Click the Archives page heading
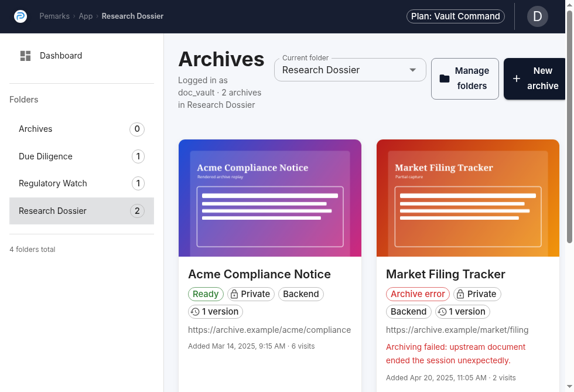 [221, 59]
